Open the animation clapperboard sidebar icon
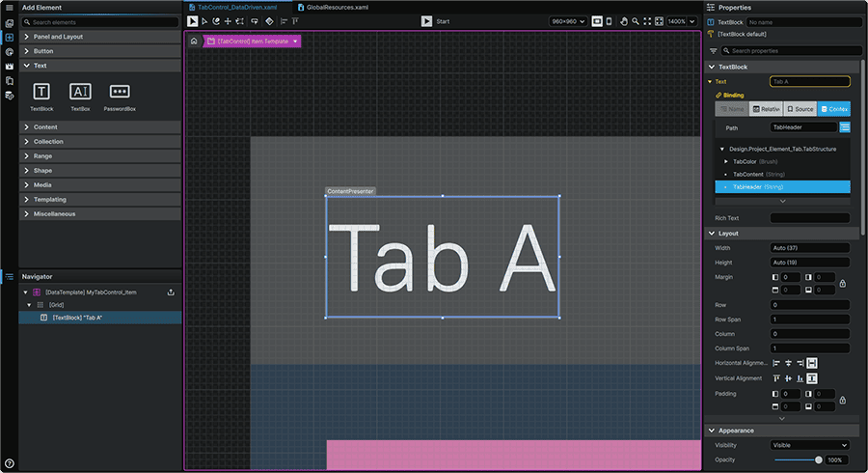The image size is (868, 473). click(x=9, y=67)
